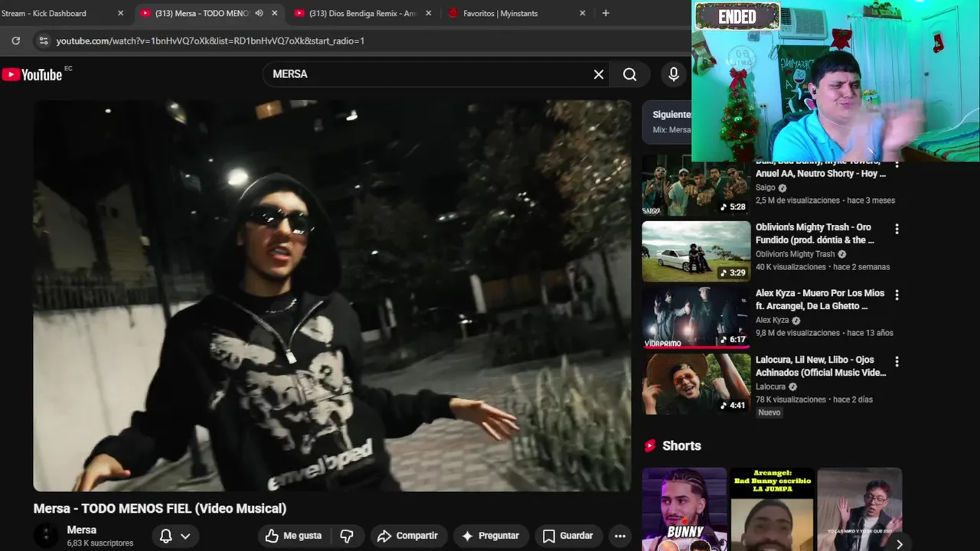Save video with Guardar button
The width and height of the screenshot is (980, 551).
(x=567, y=536)
